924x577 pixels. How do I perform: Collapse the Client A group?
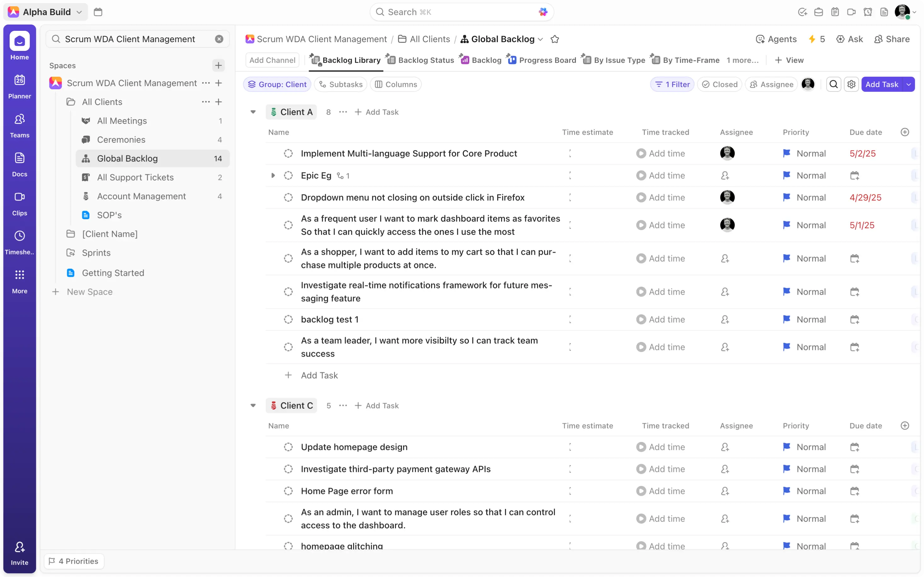click(x=253, y=112)
